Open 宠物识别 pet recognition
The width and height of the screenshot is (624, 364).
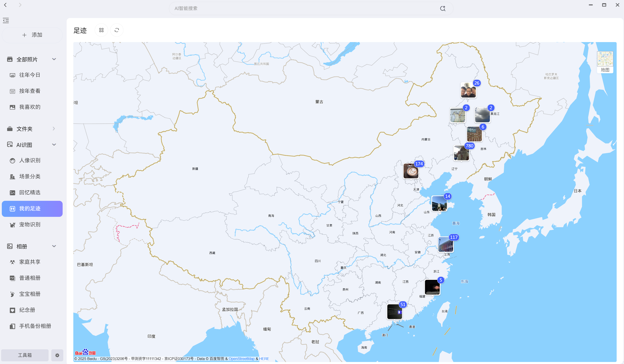tap(30, 225)
